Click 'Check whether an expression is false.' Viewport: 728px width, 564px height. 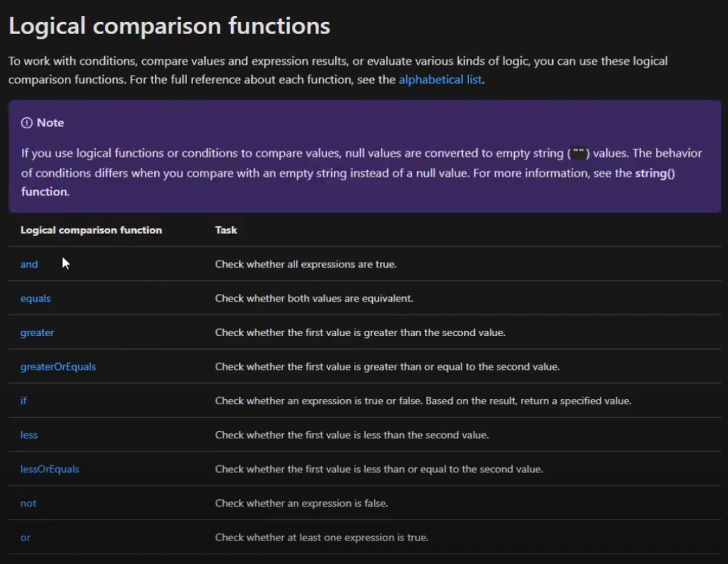pos(301,503)
